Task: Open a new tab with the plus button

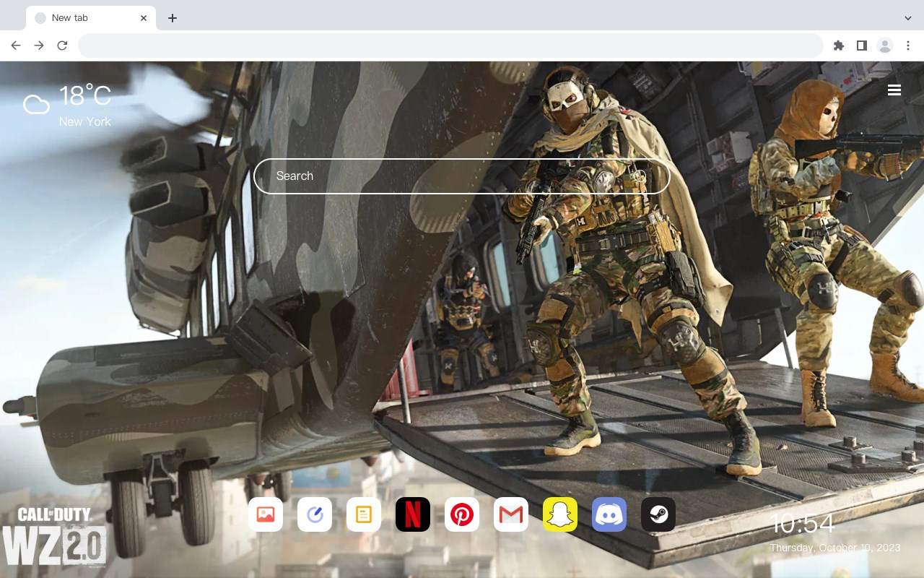Action: pyautogui.click(x=172, y=18)
